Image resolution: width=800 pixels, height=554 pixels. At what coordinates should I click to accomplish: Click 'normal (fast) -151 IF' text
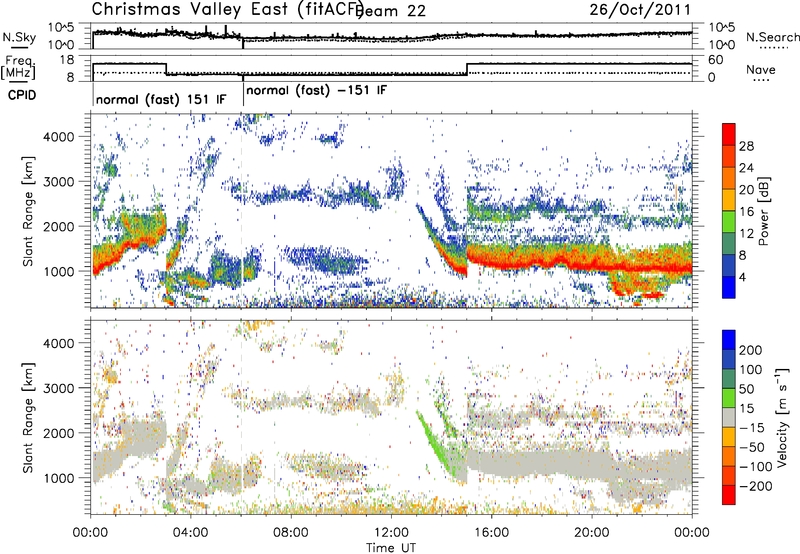(x=316, y=90)
